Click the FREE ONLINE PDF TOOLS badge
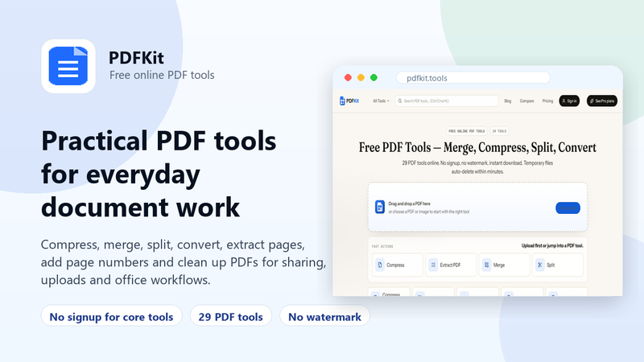 pos(467,131)
